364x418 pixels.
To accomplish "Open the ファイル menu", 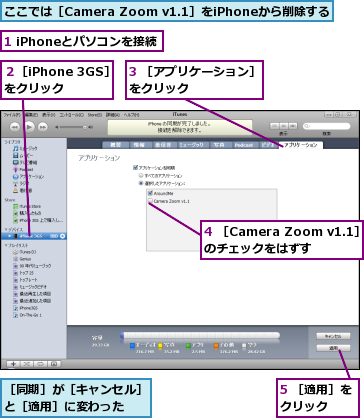I will point(12,115).
